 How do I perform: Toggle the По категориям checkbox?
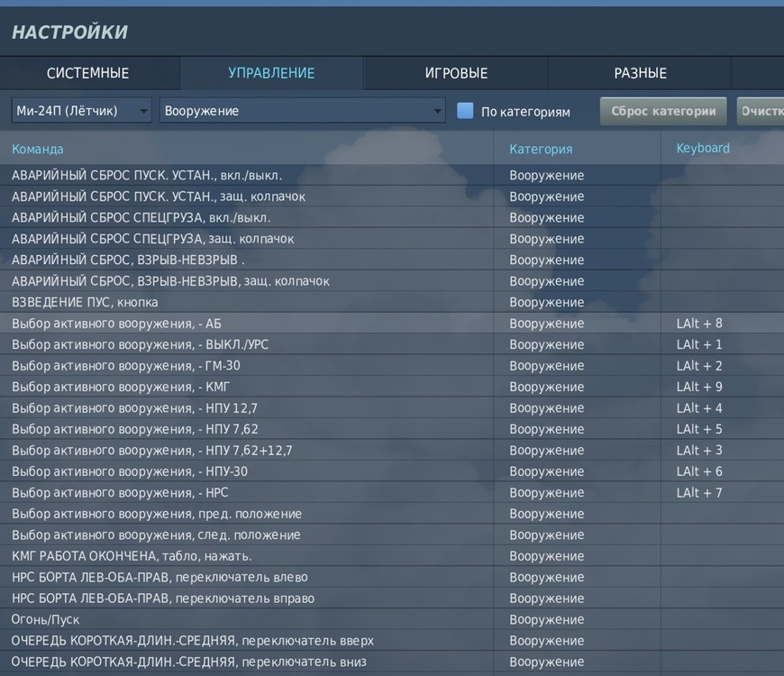465,111
